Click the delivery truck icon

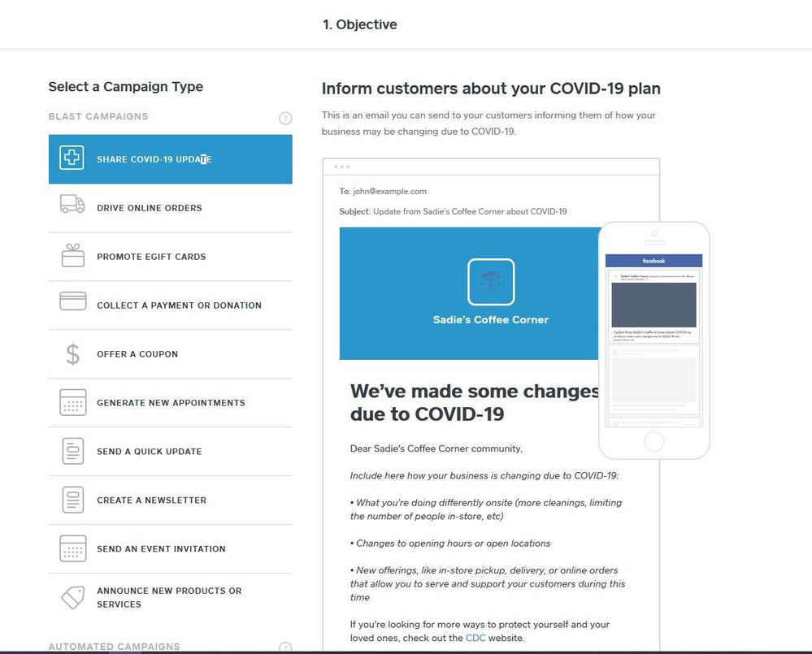click(72, 205)
